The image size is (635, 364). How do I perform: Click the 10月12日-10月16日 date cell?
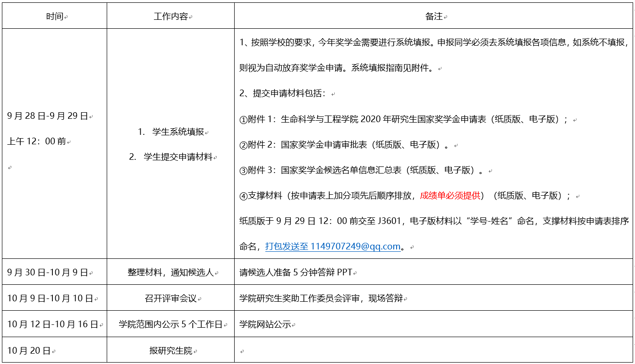tap(52, 324)
